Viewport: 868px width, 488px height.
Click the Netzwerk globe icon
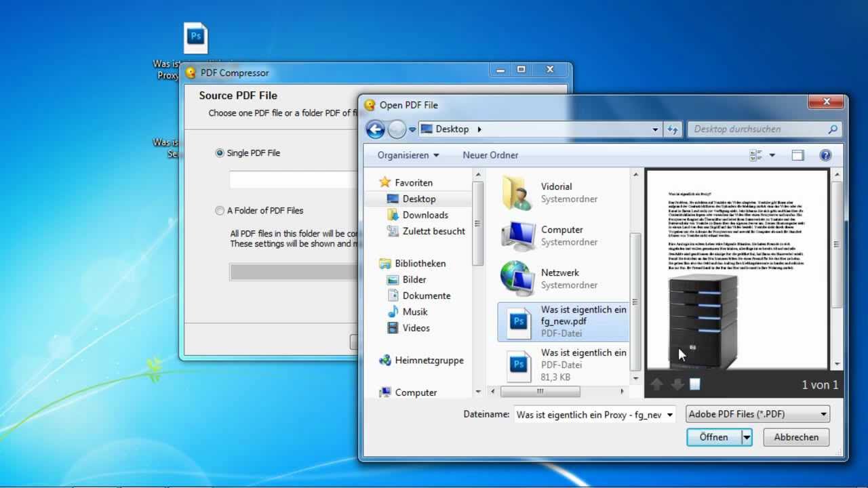pos(518,279)
